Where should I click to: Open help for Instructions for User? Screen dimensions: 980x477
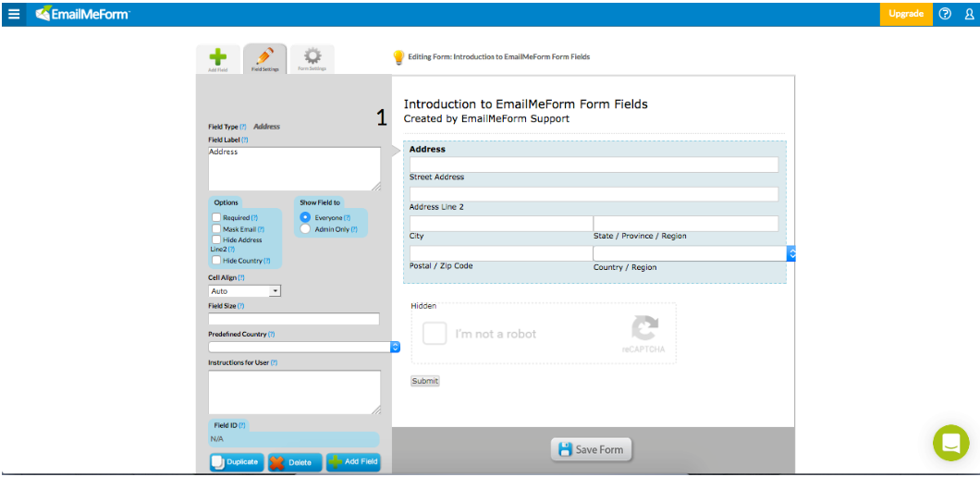coord(274,362)
